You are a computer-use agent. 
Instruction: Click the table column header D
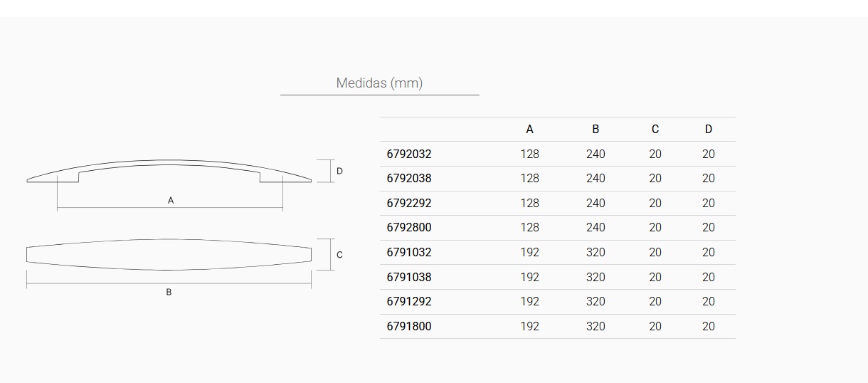(709, 130)
